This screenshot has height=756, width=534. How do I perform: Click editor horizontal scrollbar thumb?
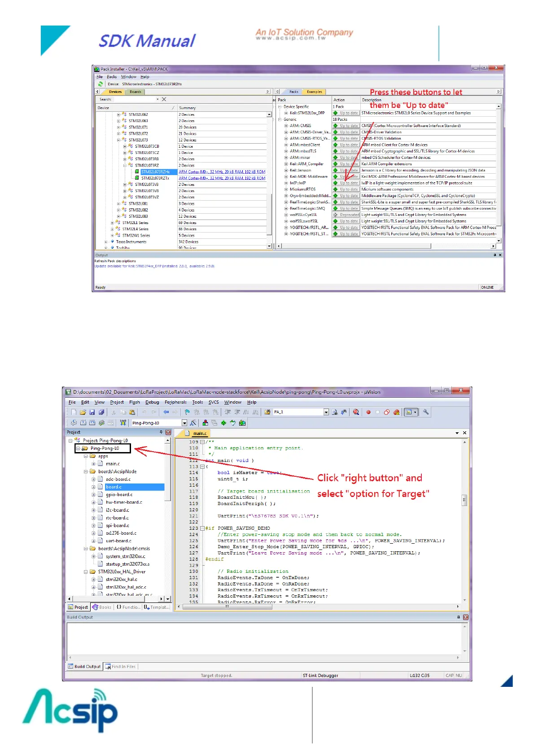click(x=228, y=607)
